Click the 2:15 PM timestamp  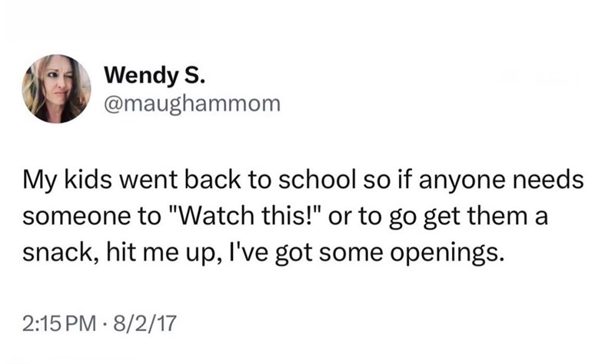(x=59, y=323)
